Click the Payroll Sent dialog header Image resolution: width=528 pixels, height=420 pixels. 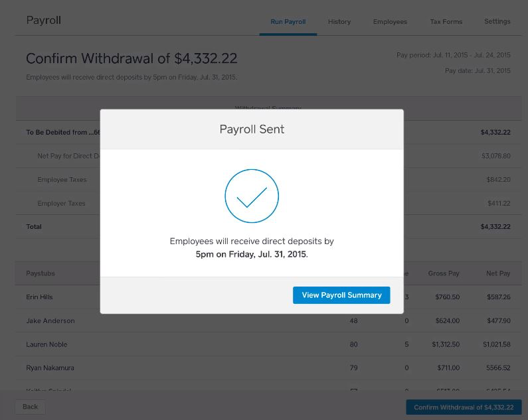tap(252, 129)
